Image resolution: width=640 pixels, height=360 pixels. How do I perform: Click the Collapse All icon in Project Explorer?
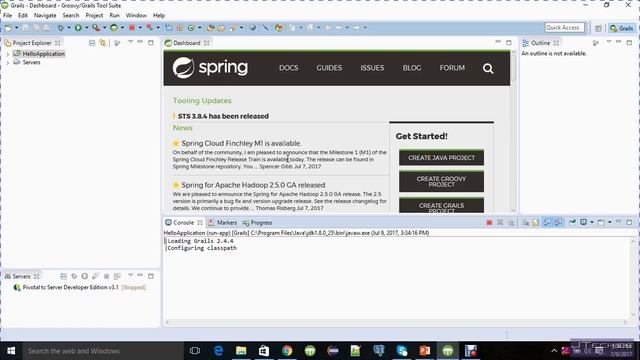(92, 43)
